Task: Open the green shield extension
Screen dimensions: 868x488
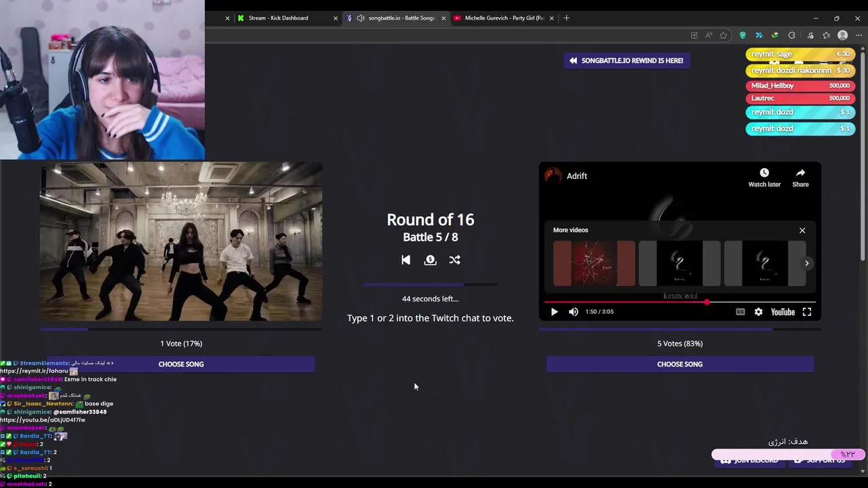Action: click(x=743, y=35)
